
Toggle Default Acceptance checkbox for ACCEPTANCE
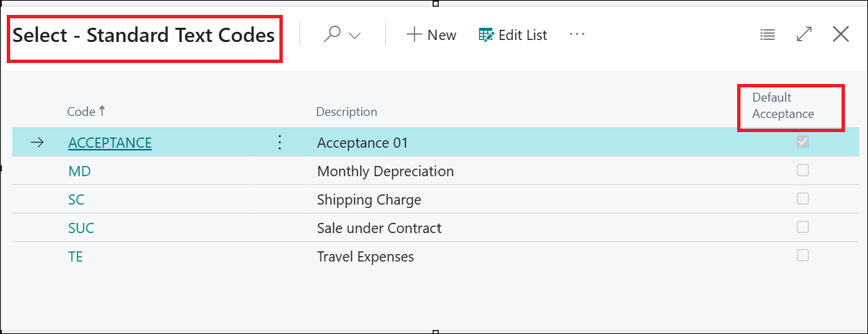(x=803, y=142)
